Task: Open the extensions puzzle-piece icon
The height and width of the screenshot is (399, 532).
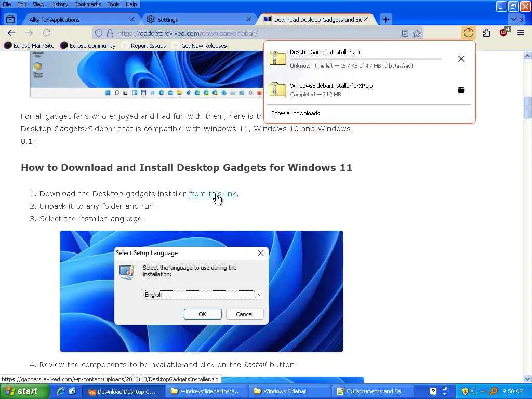Action: (x=486, y=33)
